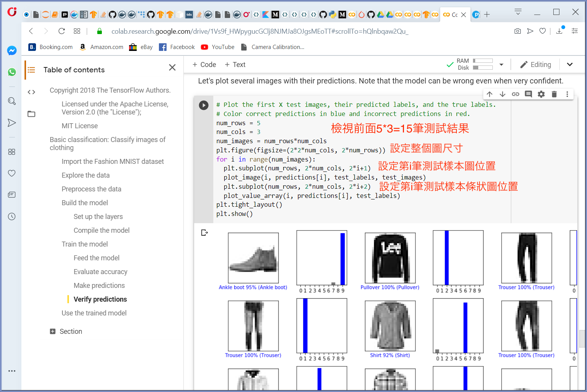Expand RAM and Disk connection dropdown
This screenshot has width=587, height=392.
[501, 65]
